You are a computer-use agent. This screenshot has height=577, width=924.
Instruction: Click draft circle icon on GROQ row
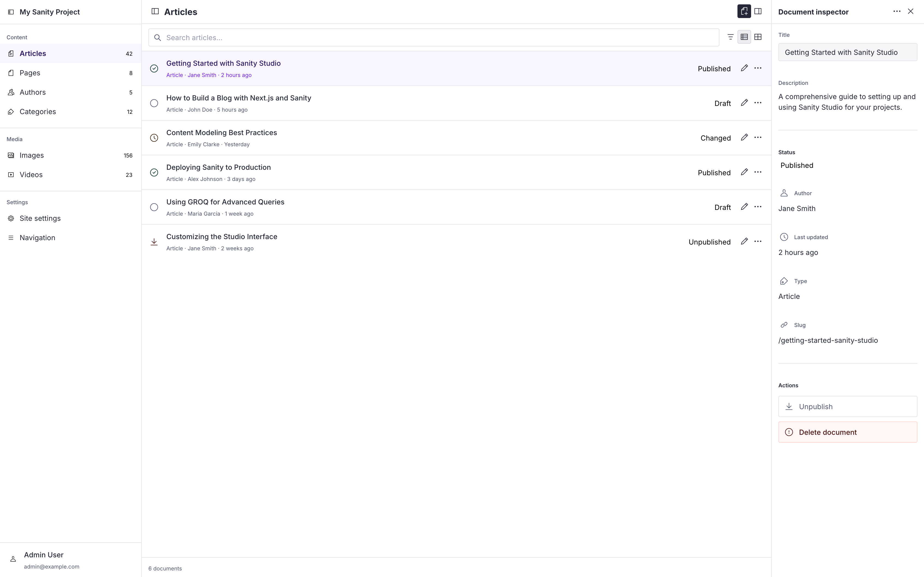click(x=154, y=207)
